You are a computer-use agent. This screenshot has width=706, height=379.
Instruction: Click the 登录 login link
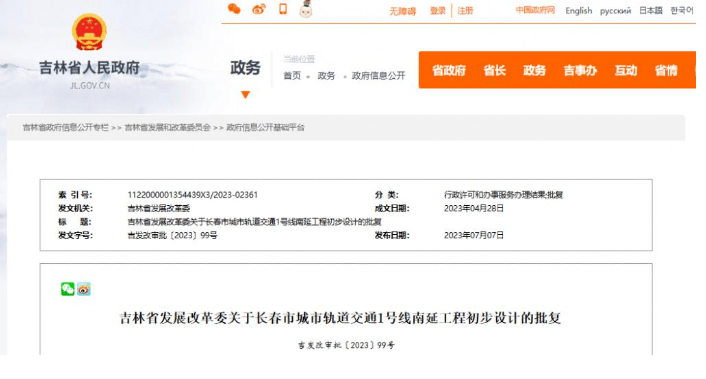coord(438,11)
